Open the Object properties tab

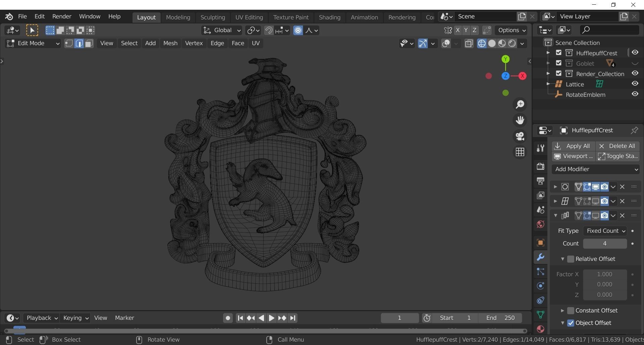coord(540,243)
